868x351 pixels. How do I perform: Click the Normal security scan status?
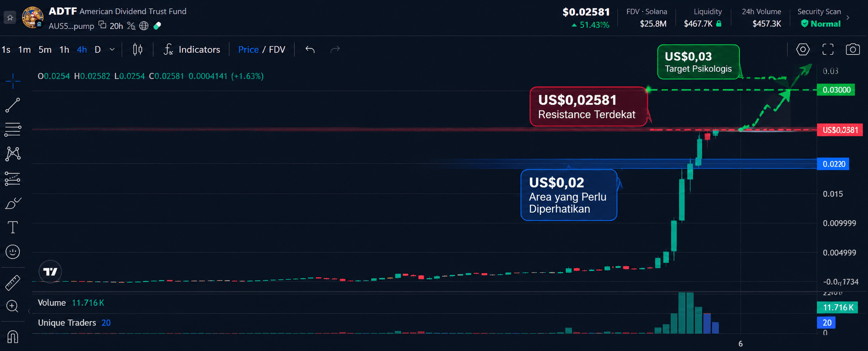(820, 24)
